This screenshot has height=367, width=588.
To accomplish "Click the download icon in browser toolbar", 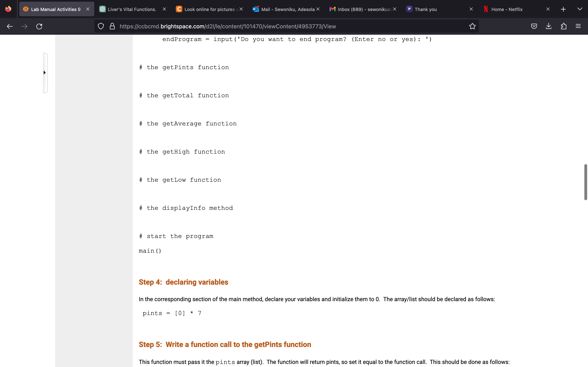I will 549,26.
